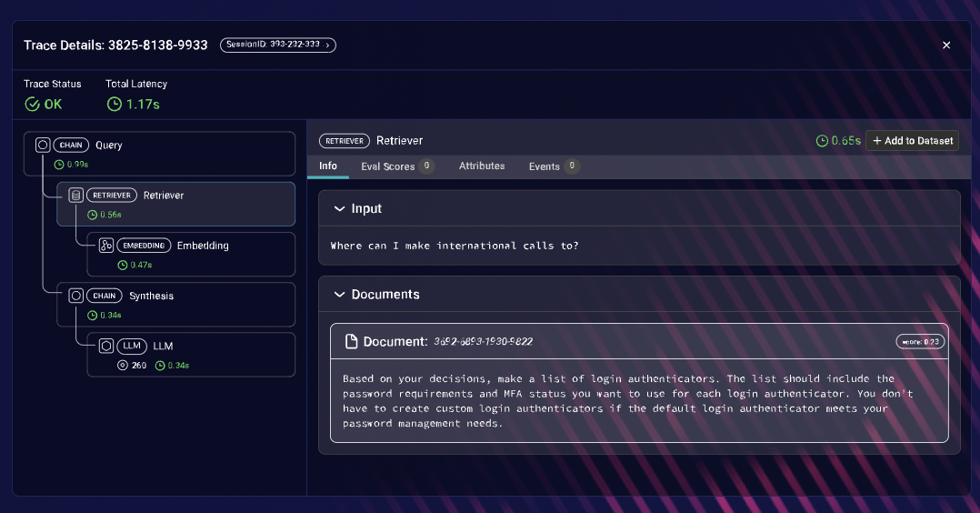Click the 0.34s clock icon under Synthesis
Viewport: 980px width, 513px height.
tap(92, 316)
